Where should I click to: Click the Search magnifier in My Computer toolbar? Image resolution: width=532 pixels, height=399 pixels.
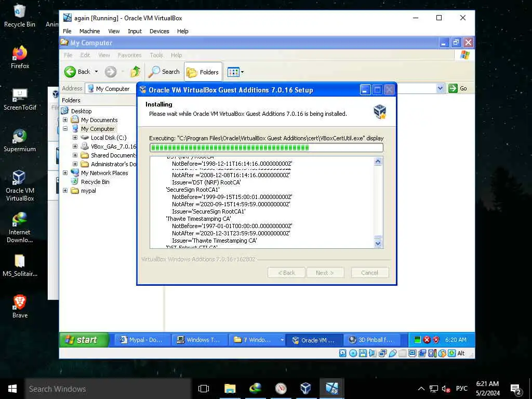[164, 72]
